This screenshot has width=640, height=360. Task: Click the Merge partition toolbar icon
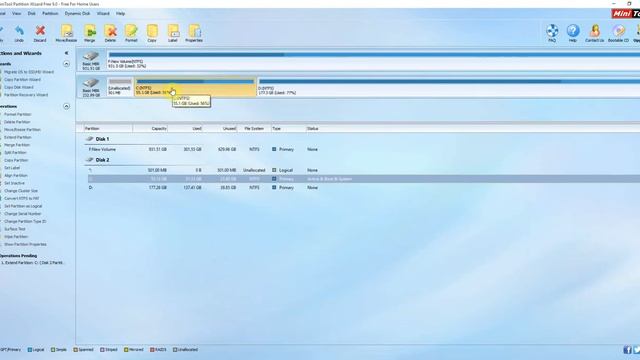(89, 33)
